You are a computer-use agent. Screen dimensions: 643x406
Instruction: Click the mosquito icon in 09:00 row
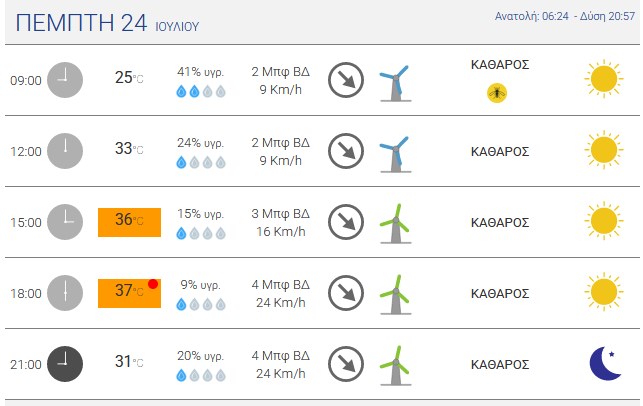point(497,93)
